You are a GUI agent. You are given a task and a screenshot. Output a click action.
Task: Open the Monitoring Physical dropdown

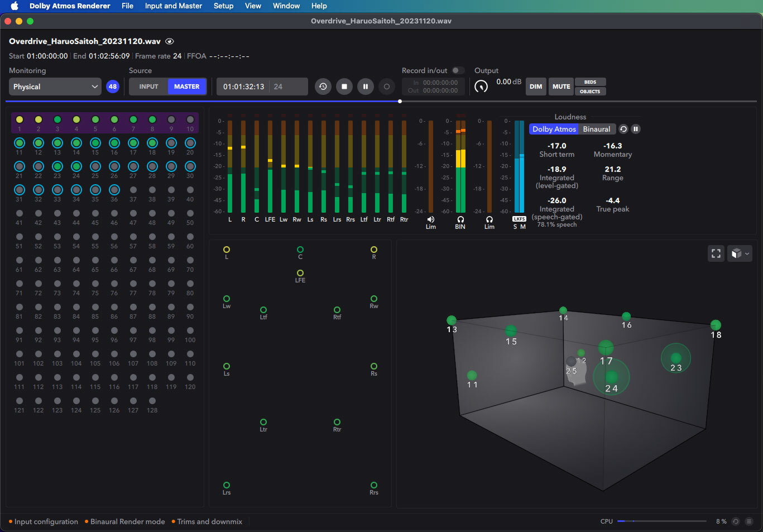coord(55,87)
